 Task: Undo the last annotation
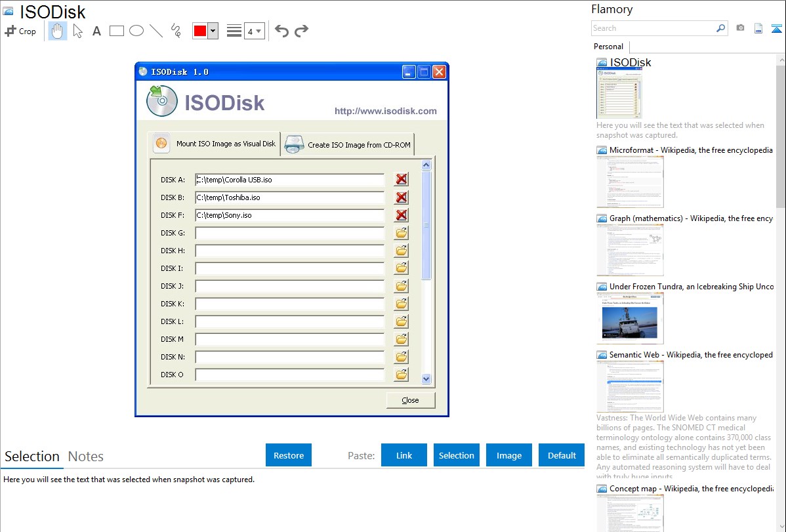[x=281, y=31]
